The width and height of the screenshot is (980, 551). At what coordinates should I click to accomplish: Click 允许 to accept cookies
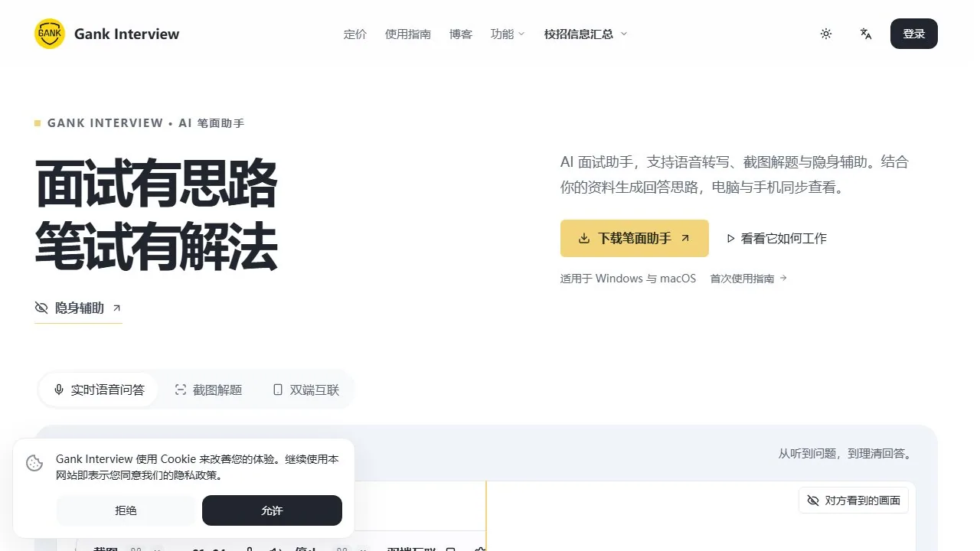272,510
